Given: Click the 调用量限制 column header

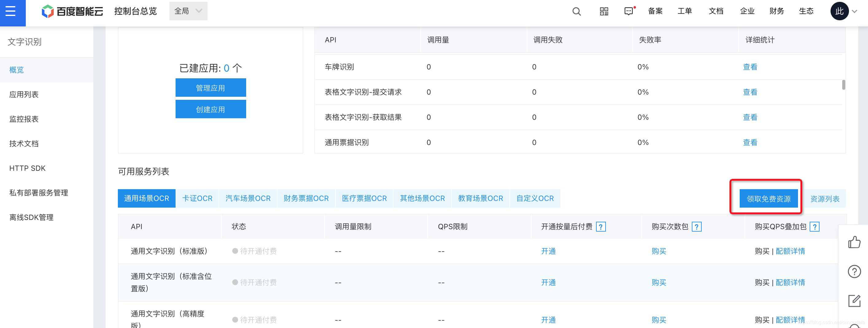Looking at the screenshot, I should 353,227.
